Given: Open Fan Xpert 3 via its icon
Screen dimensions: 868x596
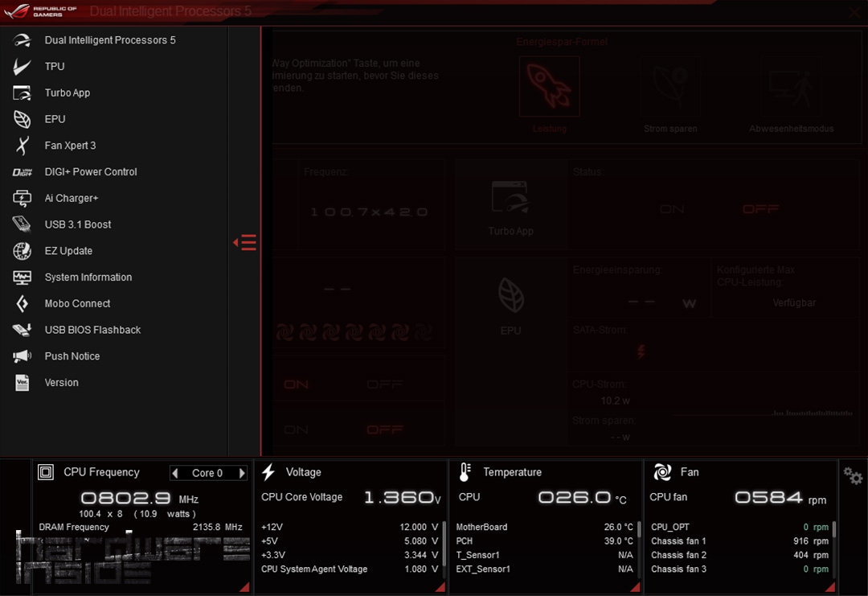Looking at the screenshot, I should (x=23, y=146).
